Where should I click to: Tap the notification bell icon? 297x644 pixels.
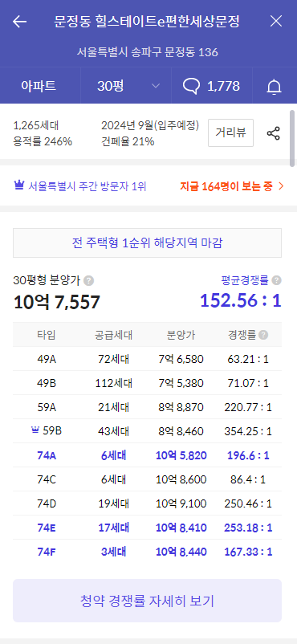pyautogui.click(x=275, y=86)
